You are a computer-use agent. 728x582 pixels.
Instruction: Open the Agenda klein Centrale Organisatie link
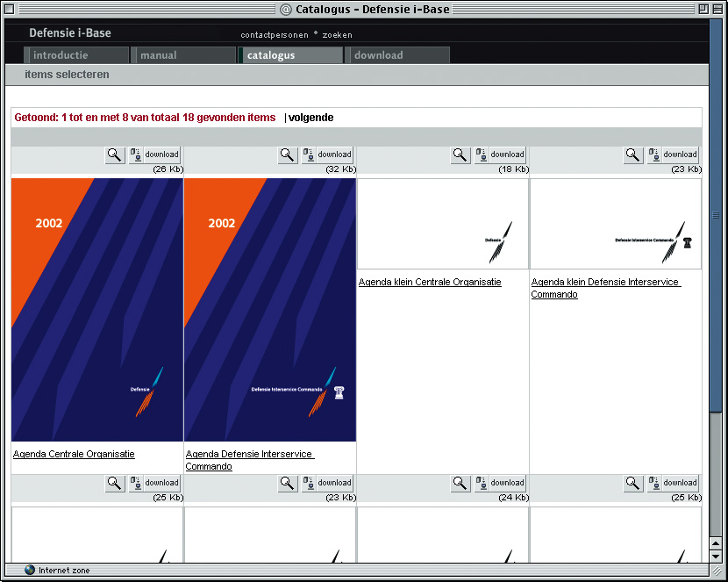point(430,282)
